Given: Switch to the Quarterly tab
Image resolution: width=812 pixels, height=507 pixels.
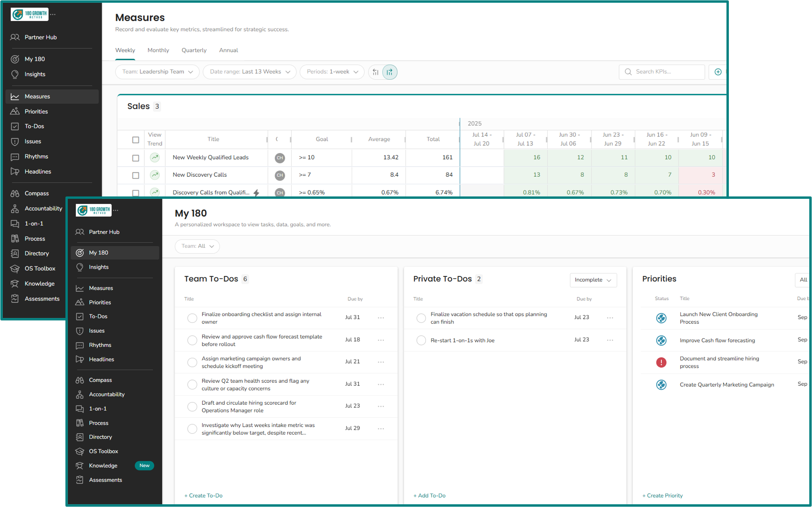Looking at the screenshot, I should coord(194,50).
